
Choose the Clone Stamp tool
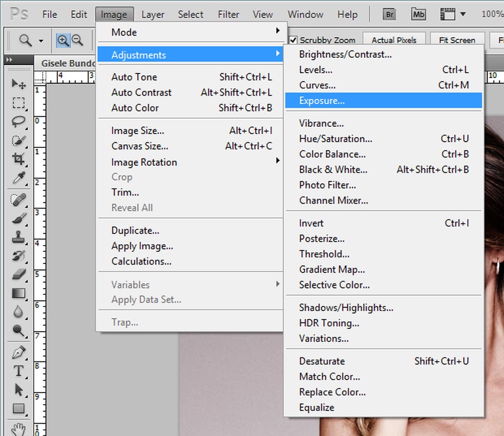(19, 237)
